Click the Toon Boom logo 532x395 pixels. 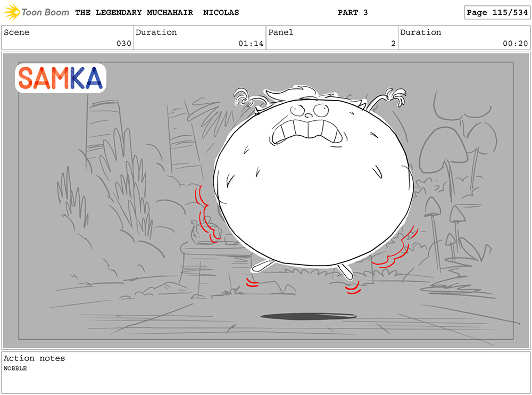pyautogui.click(x=36, y=12)
